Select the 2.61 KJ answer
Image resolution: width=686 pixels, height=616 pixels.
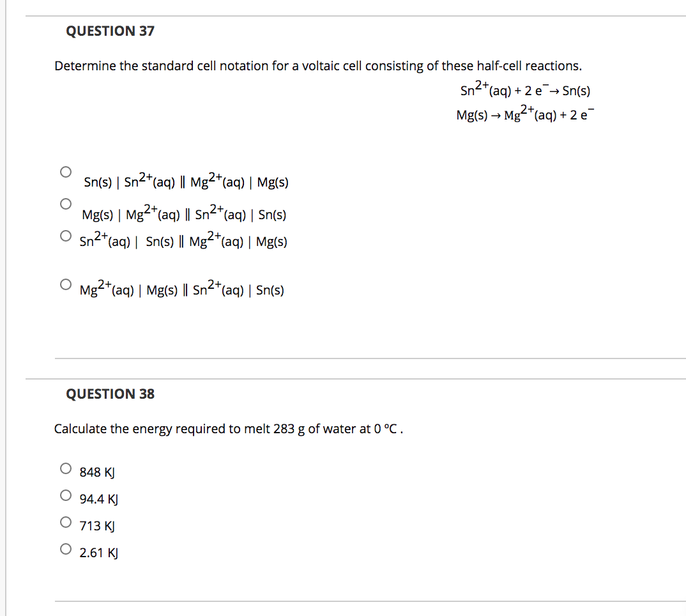tap(66, 548)
